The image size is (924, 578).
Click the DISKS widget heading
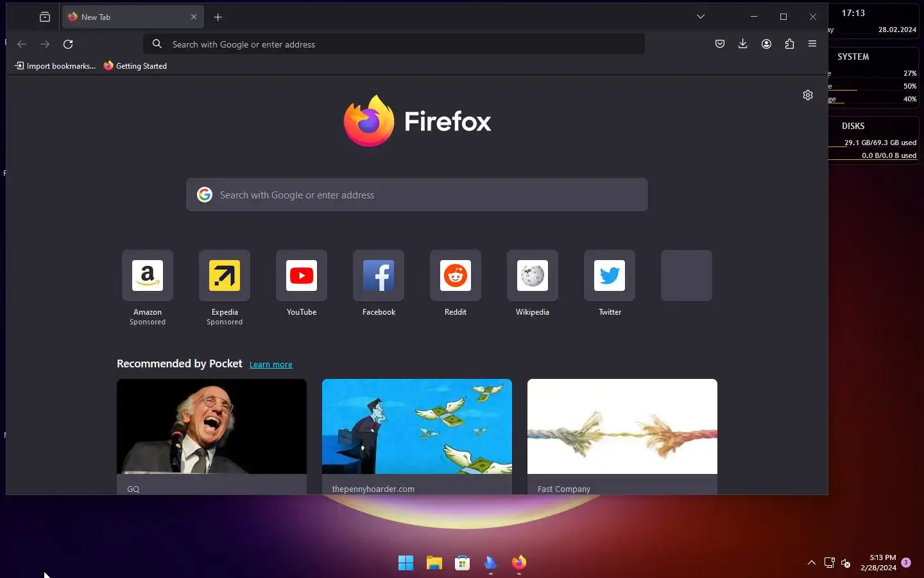(x=853, y=127)
